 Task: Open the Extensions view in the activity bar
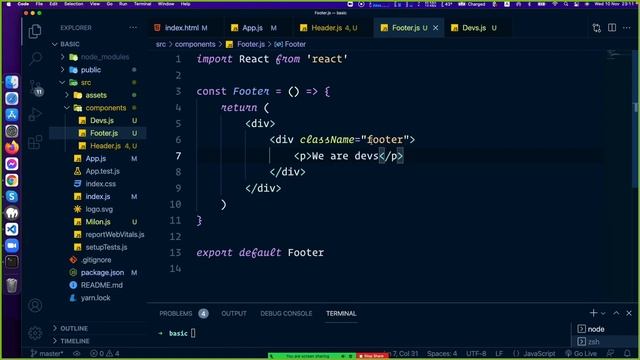[x=35, y=142]
